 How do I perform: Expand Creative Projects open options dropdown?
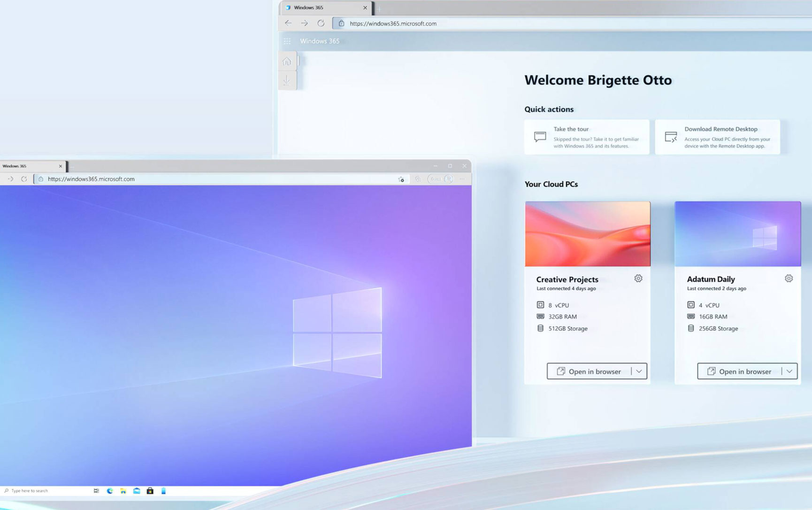pos(639,371)
